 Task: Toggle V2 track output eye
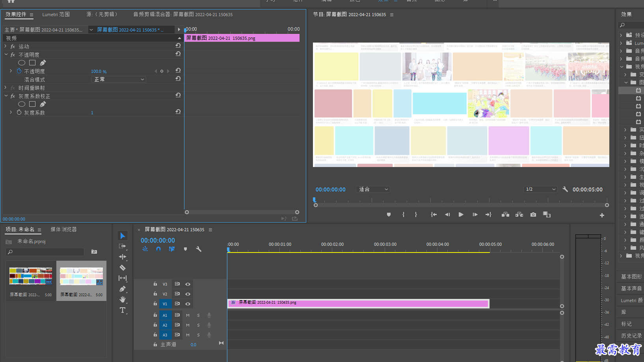coord(188,294)
